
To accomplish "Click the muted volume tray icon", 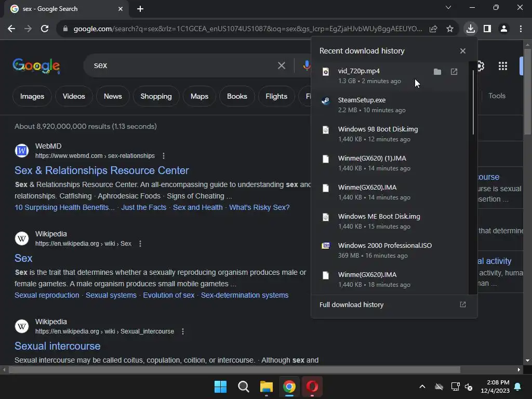I will (469, 387).
